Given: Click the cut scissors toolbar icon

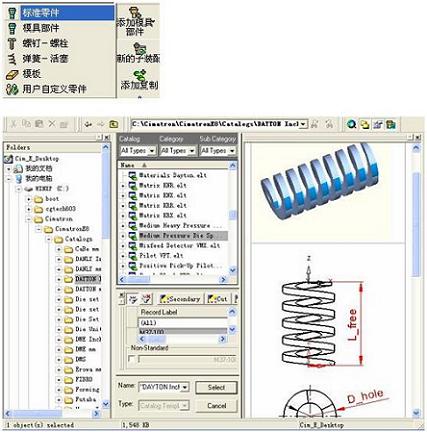Looking at the screenshot, I should tap(14, 124).
